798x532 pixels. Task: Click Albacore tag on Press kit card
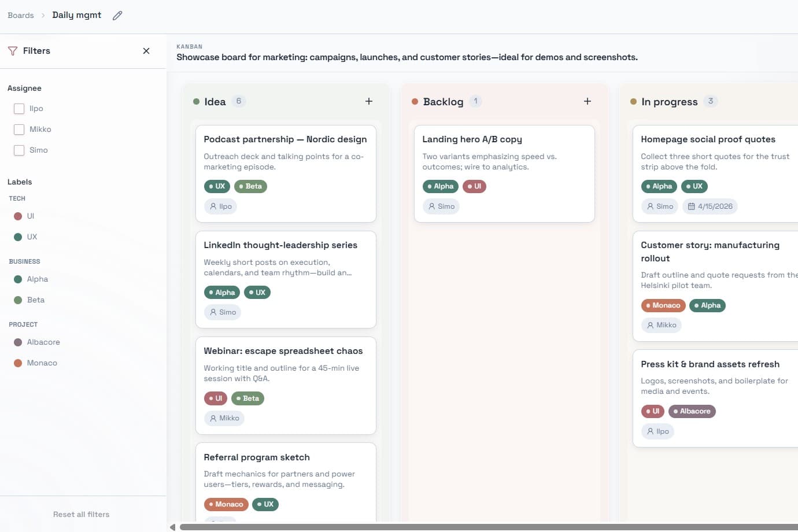click(692, 411)
